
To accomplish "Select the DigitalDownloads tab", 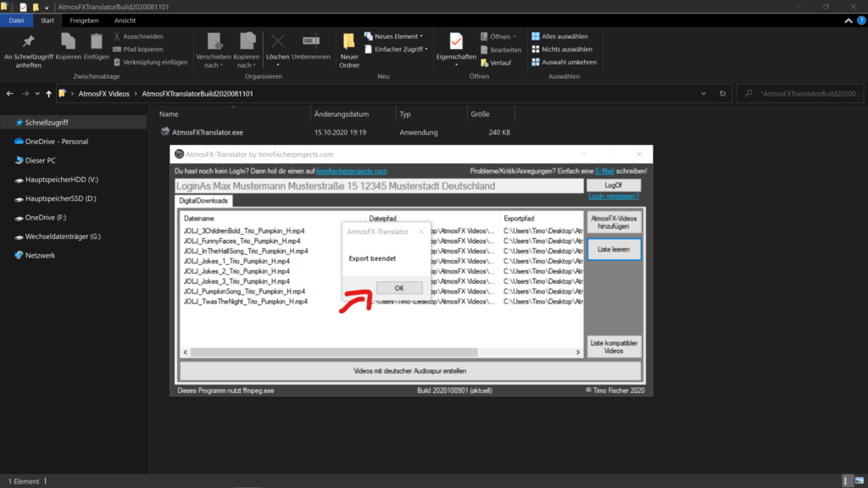I will click(203, 201).
